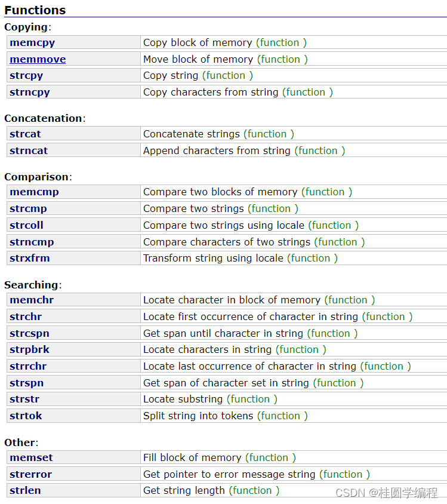Viewport: 447px width, 504px height.
Task: Open the memcpy function documentation
Action: coord(32,42)
